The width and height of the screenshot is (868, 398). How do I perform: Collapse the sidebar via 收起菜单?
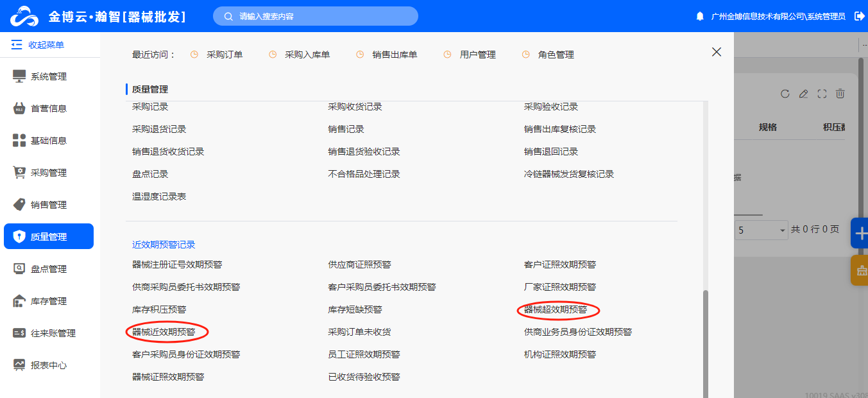pyautogui.click(x=38, y=45)
